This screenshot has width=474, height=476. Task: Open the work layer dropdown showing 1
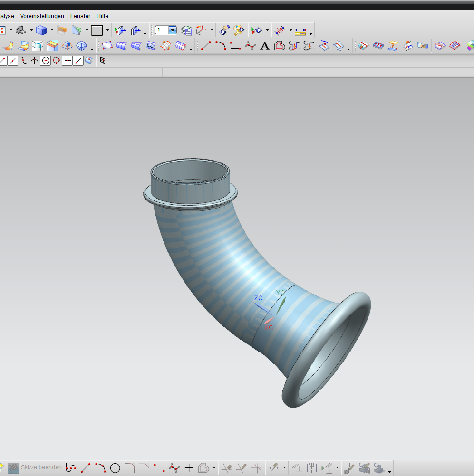[172, 30]
